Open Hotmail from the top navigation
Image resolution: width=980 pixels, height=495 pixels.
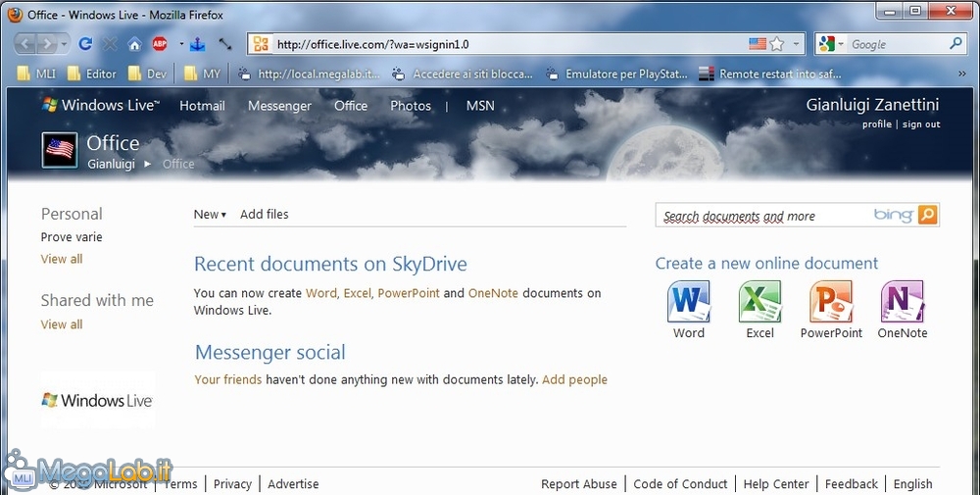(x=203, y=106)
